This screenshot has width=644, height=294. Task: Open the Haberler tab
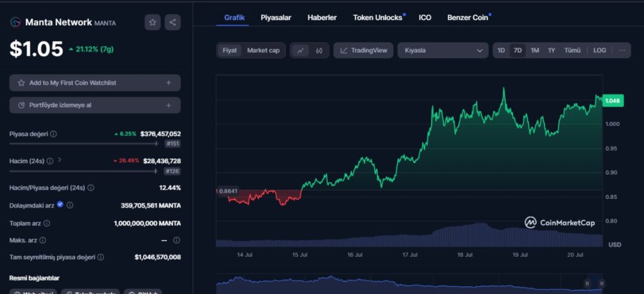pos(322,18)
